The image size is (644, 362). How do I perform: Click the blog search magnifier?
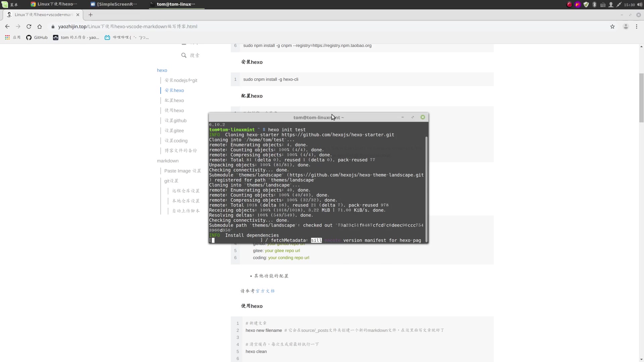pos(184,55)
